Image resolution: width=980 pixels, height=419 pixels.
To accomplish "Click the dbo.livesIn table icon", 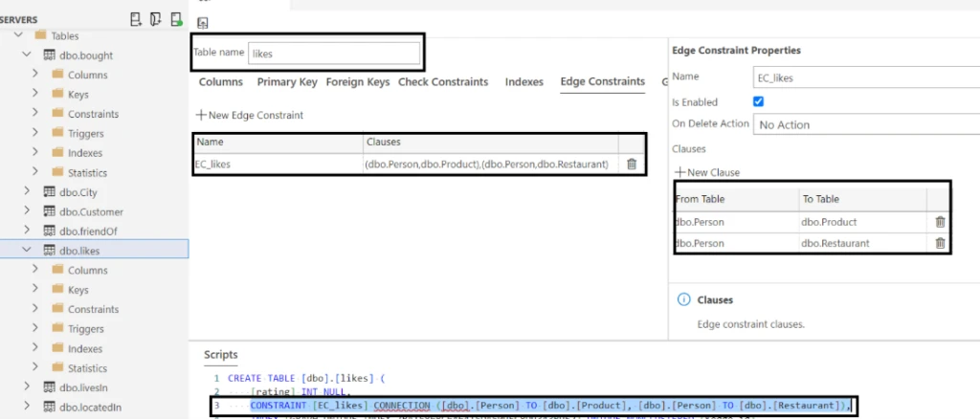I will (x=50, y=387).
